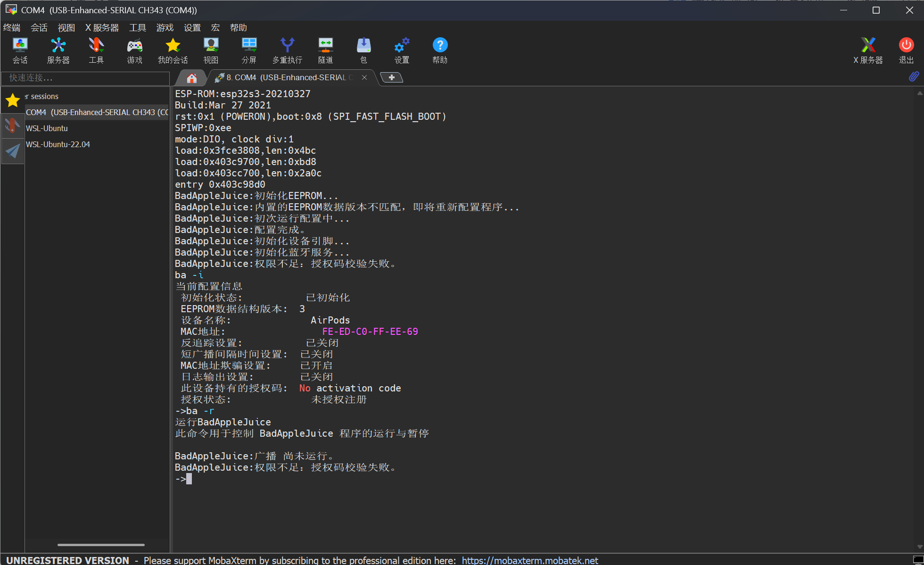Click the paperclip icon at top right

[914, 76]
